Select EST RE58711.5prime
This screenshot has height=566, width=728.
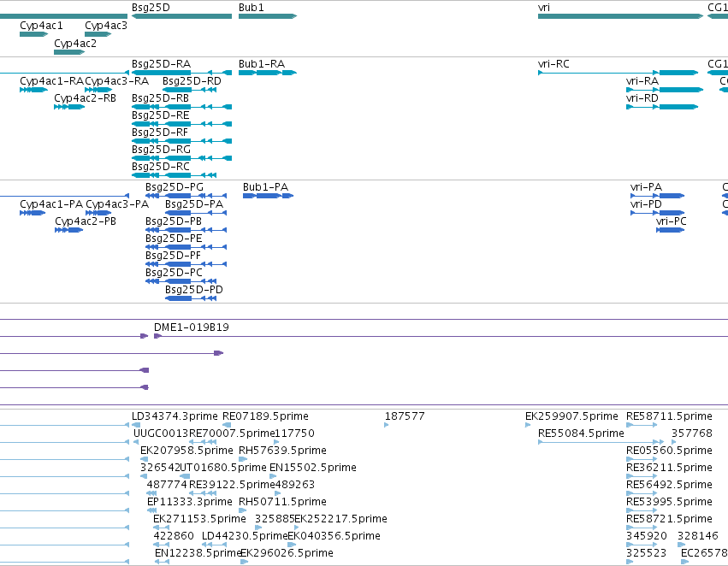[x=642, y=425]
